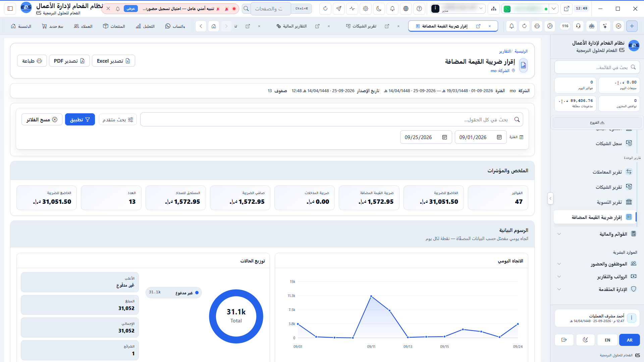
Task: Open العملاء in the top navigation
Action: pyautogui.click(x=83, y=26)
